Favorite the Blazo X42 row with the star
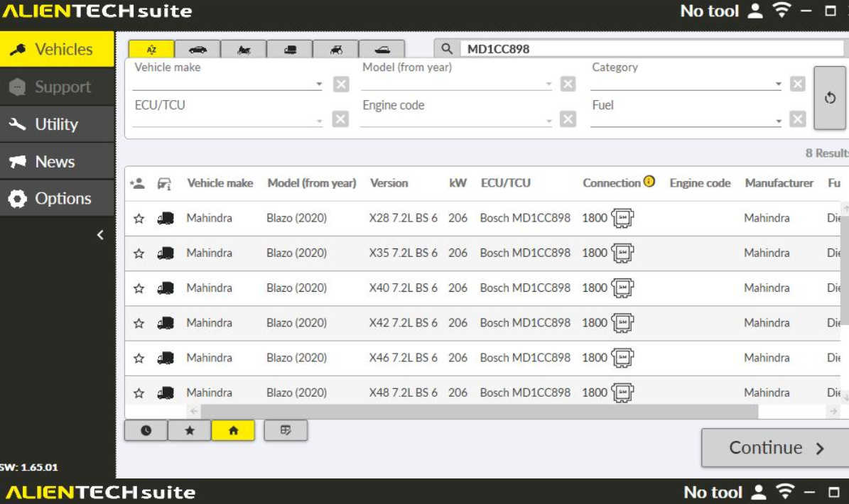Image resolution: width=849 pixels, height=504 pixels. (x=139, y=322)
